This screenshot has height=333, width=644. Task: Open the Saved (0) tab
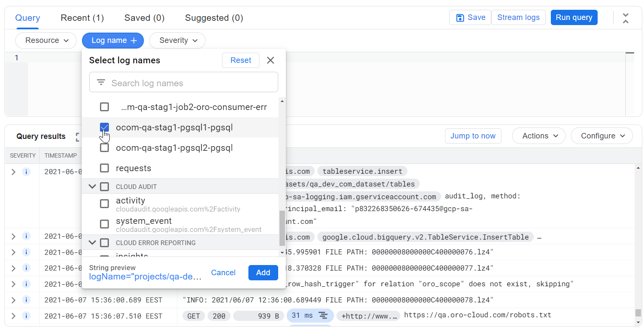coord(144,18)
